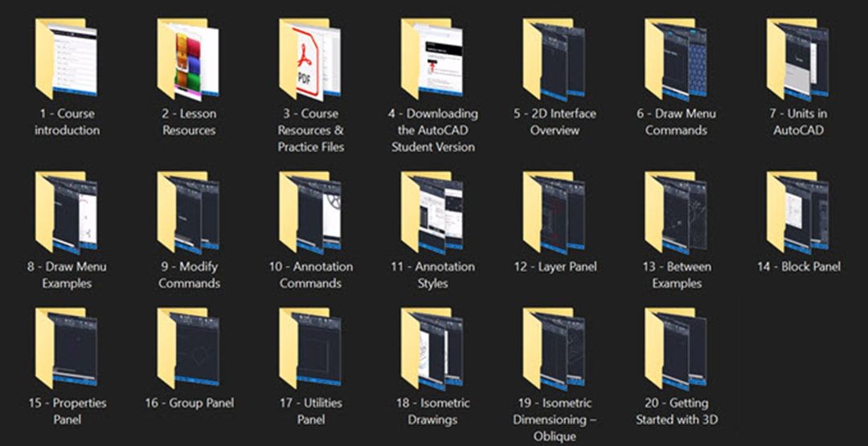Click the '7 - Units in AutoCAD' label text

tap(798, 122)
